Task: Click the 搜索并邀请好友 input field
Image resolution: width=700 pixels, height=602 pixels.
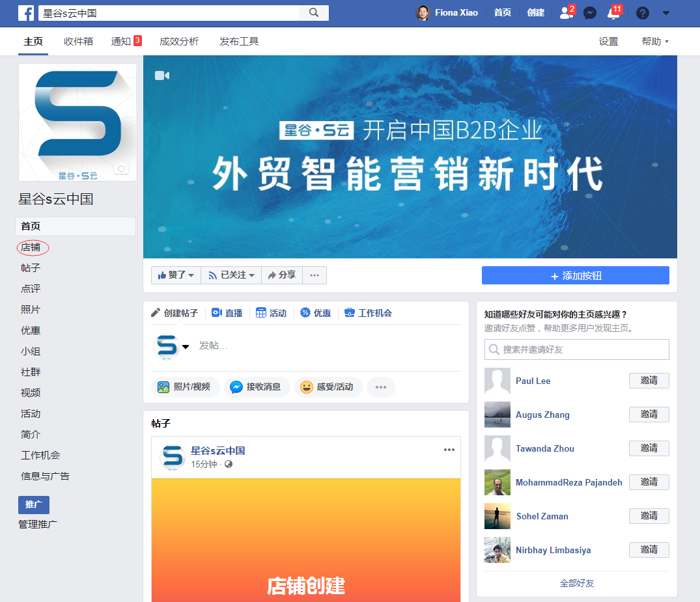Action: tap(576, 349)
